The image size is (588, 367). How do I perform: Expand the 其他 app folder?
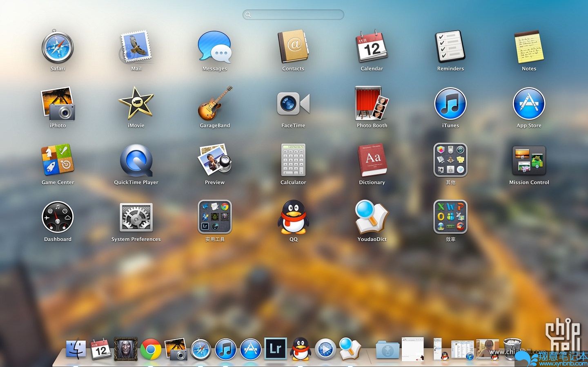450,160
